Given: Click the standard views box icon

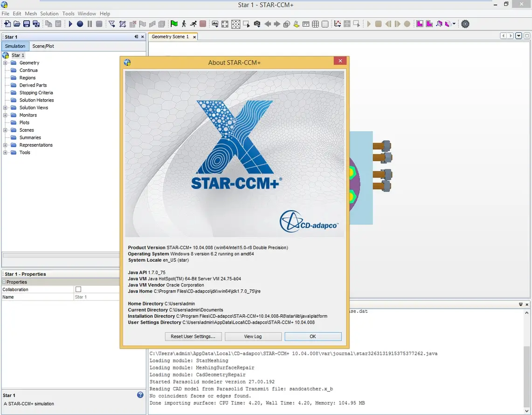Looking at the screenshot, I should pos(236,24).
